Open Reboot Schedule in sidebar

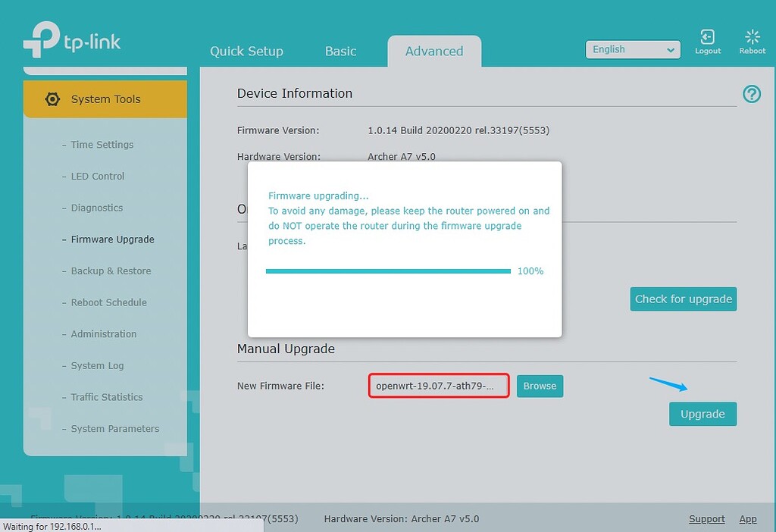(x=108, y=302)
